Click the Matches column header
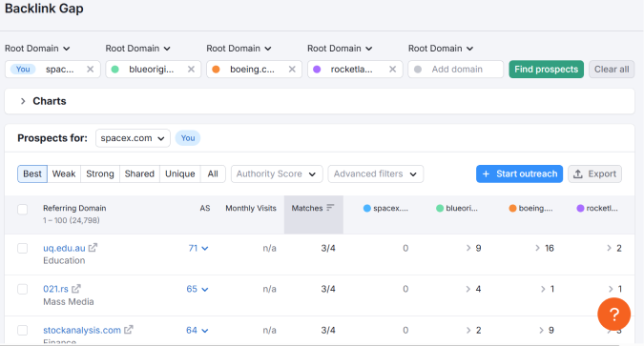This screenshot has height=346, width=644. tap(313, 214)
